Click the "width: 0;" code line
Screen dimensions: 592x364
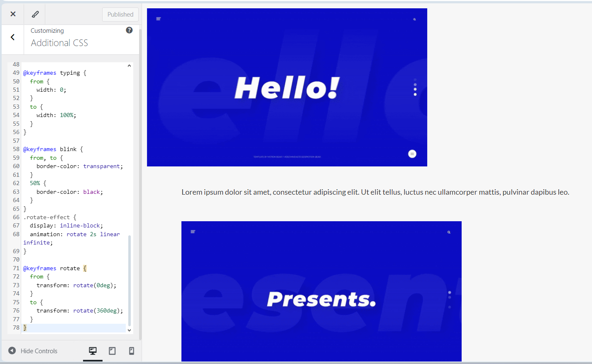click(51, 90)
